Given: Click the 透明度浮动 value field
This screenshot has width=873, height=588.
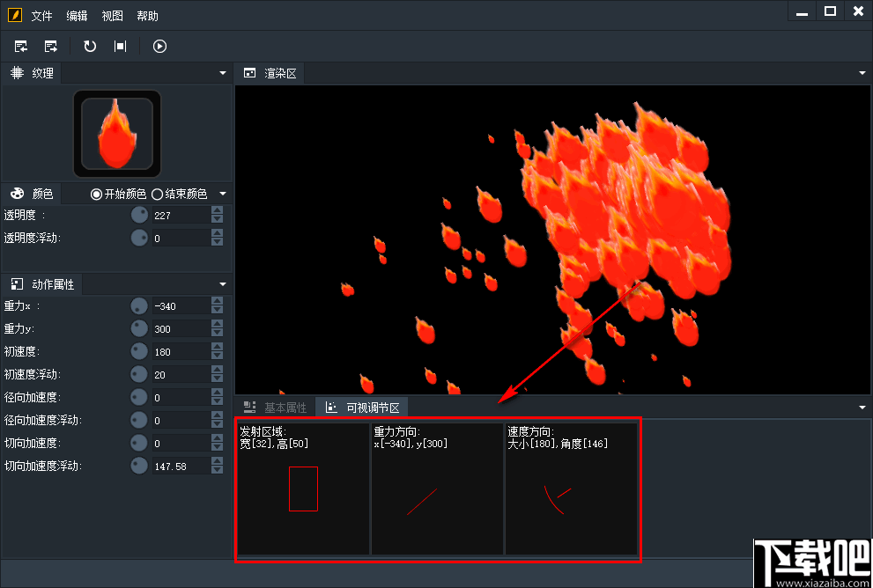Looking at the screenshot, I should point(181,238).
